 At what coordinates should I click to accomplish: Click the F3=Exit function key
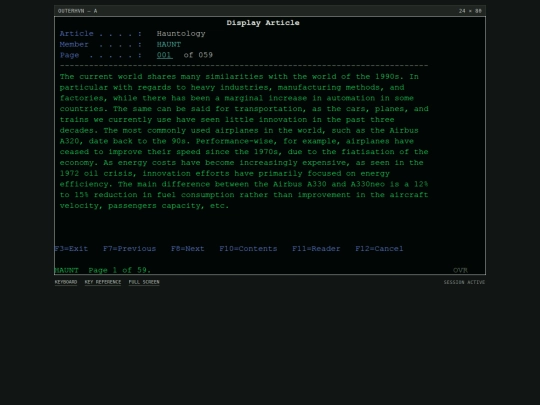coord(71,249)
